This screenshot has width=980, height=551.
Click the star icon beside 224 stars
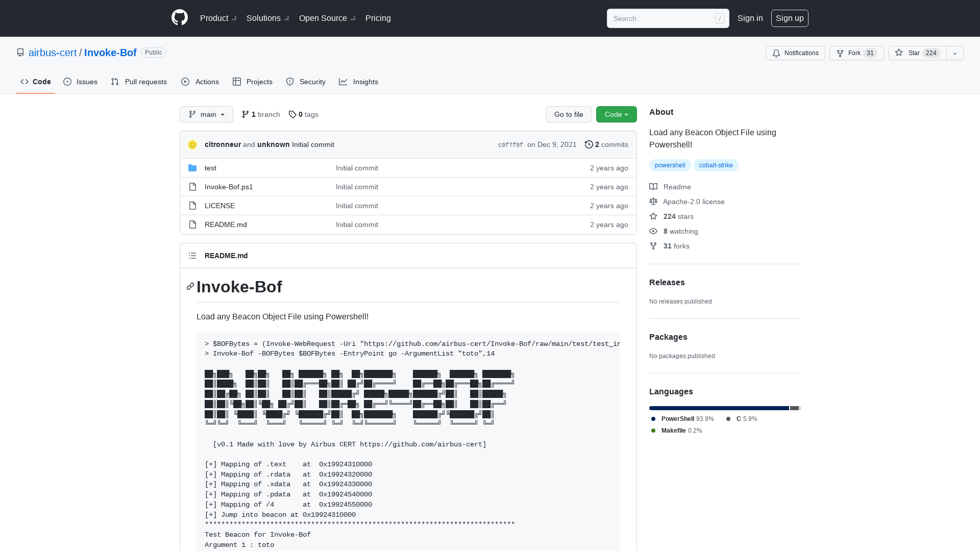click(653, 216)
